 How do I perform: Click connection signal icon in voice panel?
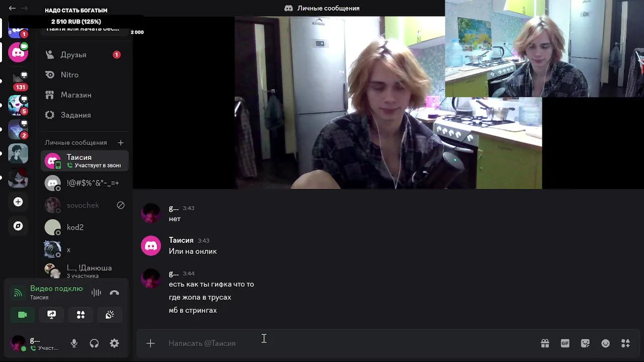[x=18, y=293]
